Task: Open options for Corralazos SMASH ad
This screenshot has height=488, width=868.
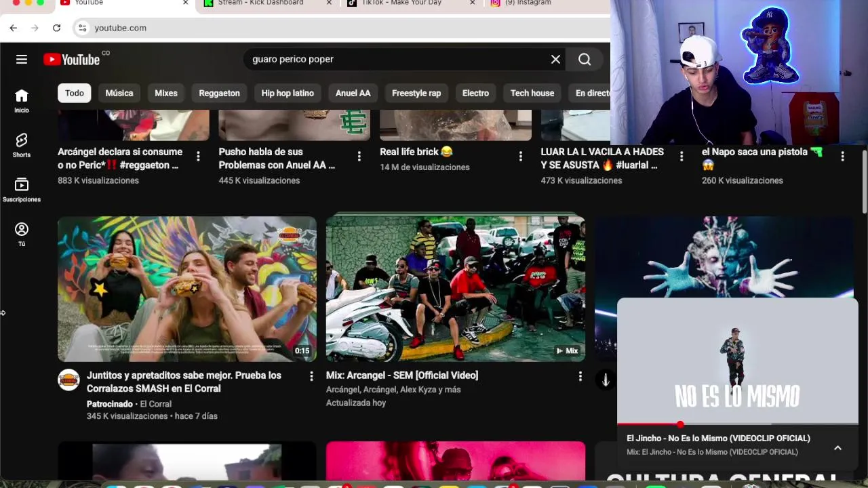Action: coord(311,375)
